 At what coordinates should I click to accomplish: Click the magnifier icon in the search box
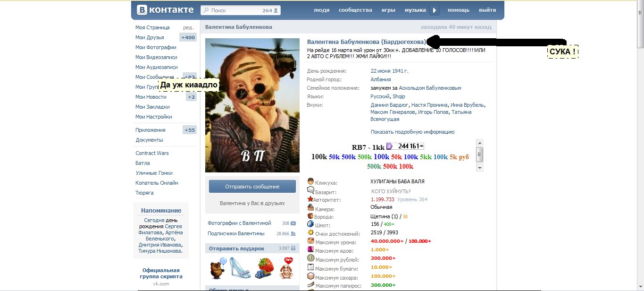[206, 10]
